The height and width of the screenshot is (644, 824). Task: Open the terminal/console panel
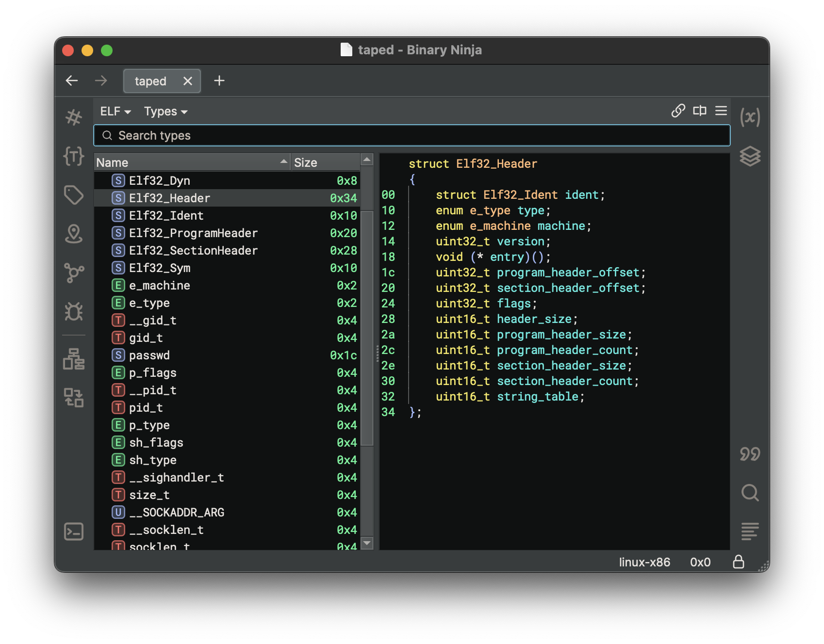click(x=74, y=531)
